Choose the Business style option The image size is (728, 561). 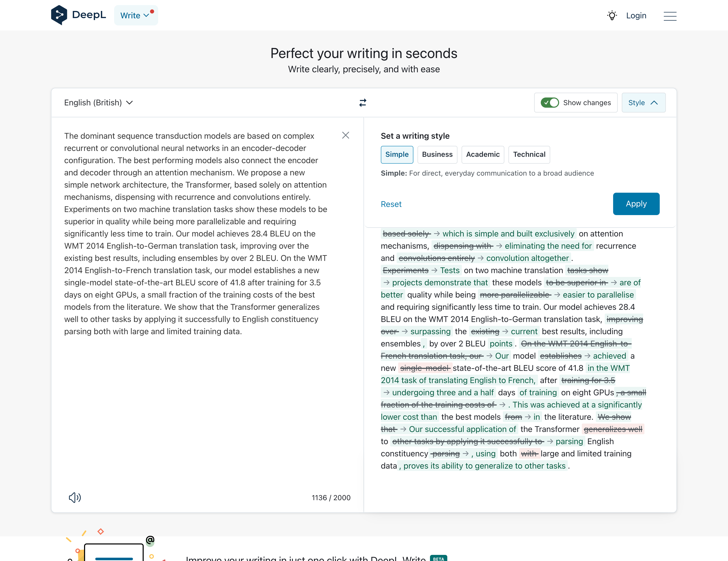(x=437, y=155)
